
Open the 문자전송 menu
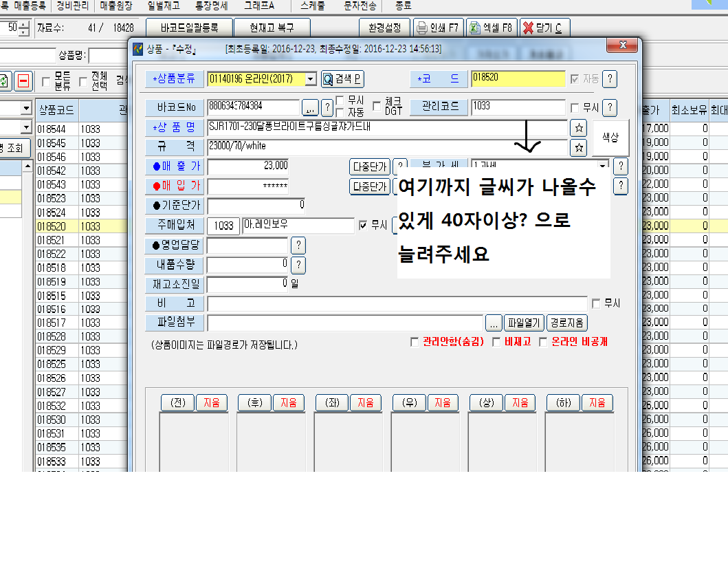(x=360, y=6)
